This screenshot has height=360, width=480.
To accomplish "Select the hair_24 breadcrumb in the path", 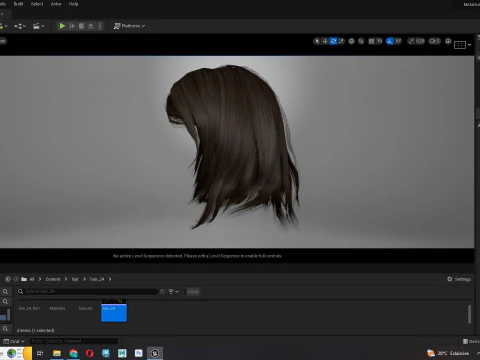I will tap(97, 279).
